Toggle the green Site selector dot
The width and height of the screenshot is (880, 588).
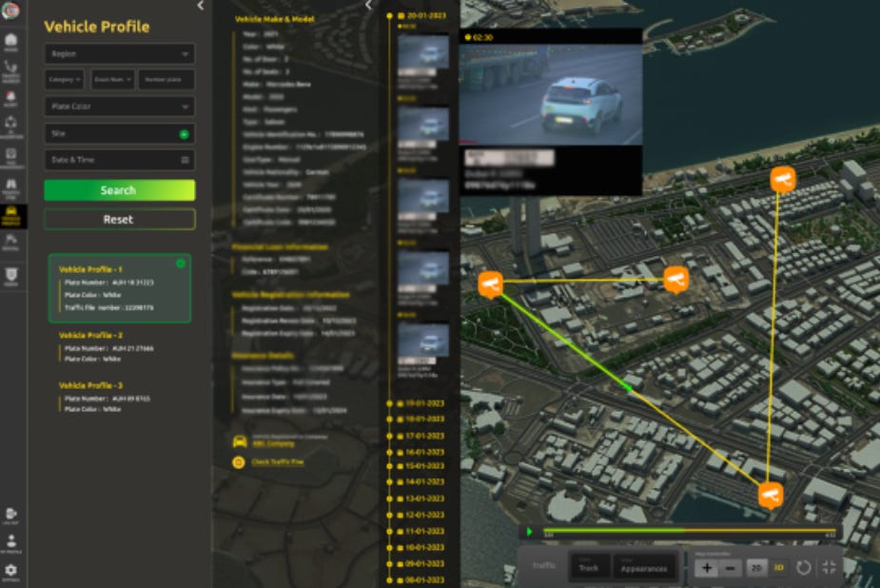coord(184,134)
